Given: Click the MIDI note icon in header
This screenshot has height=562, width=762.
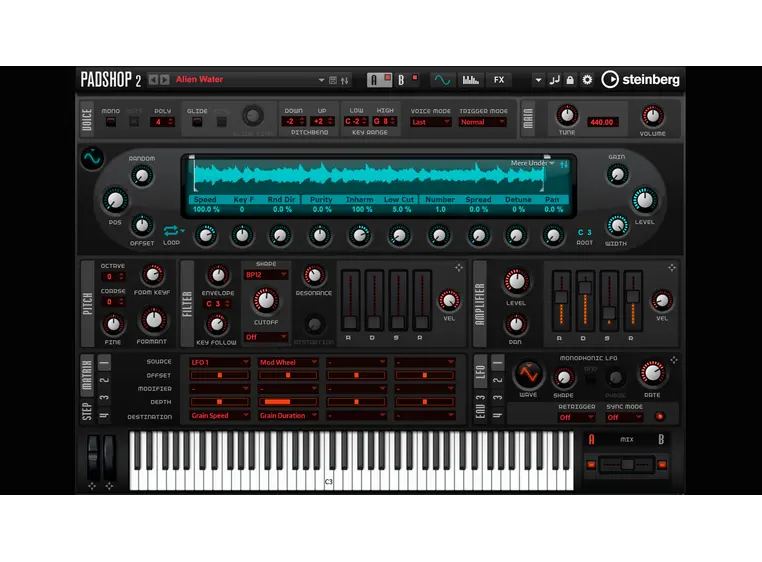Looking at the screenshot, I should click(x=554, y=80).
